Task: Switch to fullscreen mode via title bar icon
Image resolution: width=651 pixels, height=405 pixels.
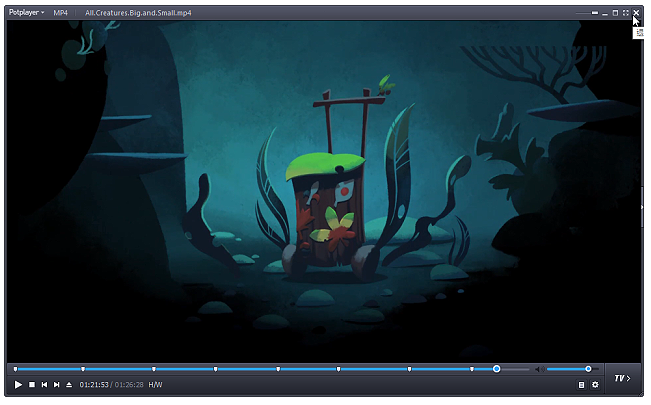Action: 626,13
